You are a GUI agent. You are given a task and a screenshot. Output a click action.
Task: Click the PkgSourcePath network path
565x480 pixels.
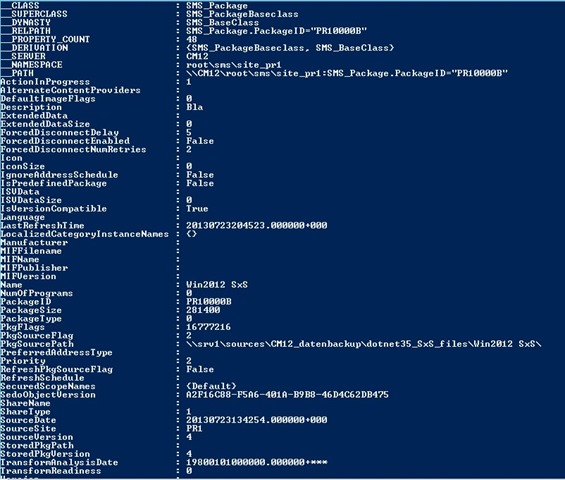click(364, 344)
